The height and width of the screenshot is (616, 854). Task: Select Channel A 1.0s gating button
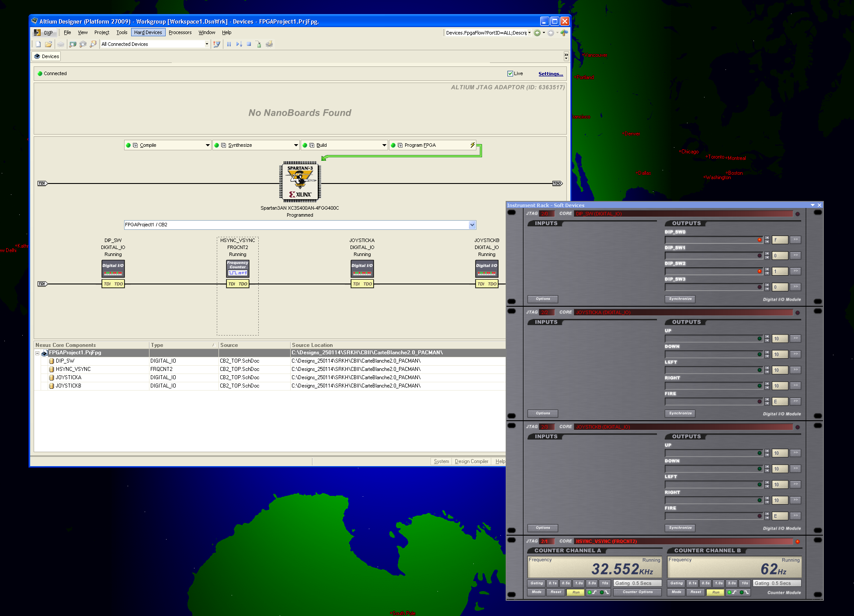pyautogui.click(x=579, y=583)
